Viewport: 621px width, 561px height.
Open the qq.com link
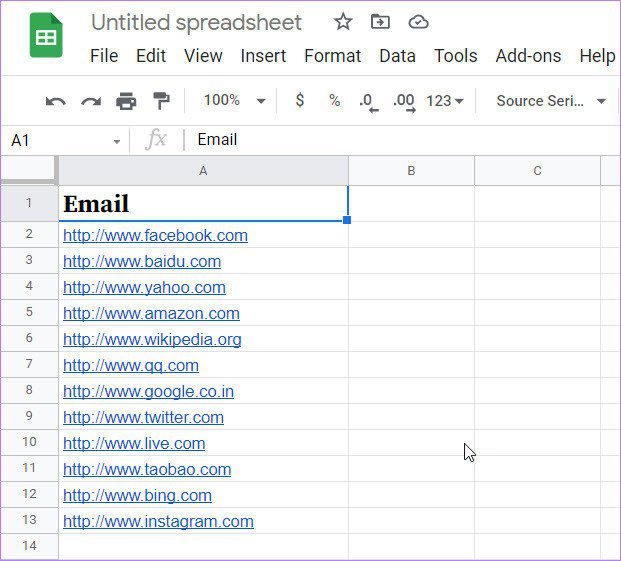[131, 366]
